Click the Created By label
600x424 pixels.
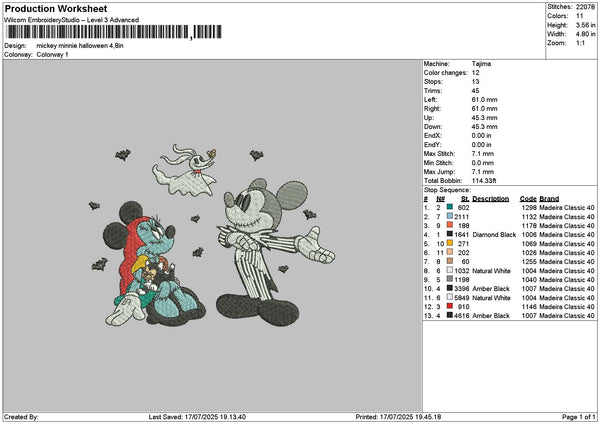[x=21, y=417]
